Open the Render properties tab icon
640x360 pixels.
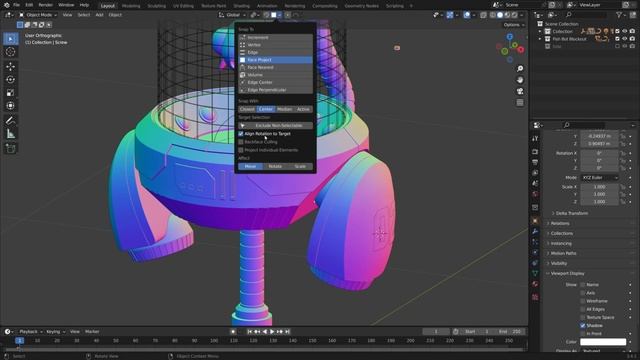[x=535, y=152]
